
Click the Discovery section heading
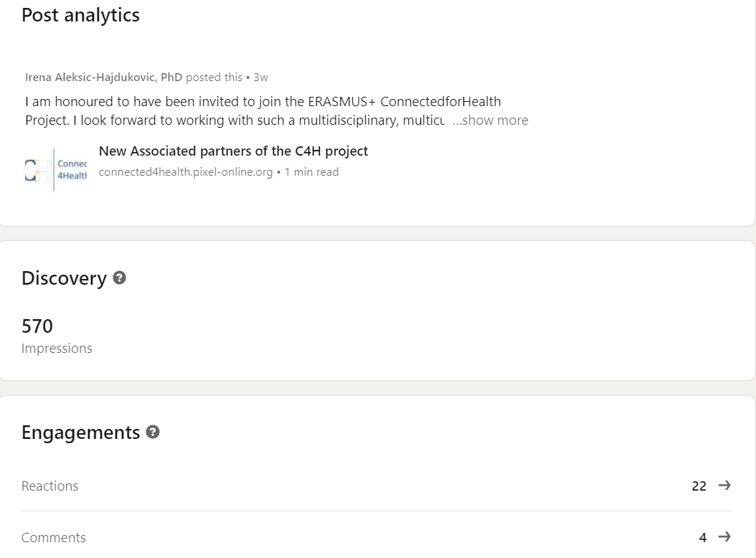[64, 278]
